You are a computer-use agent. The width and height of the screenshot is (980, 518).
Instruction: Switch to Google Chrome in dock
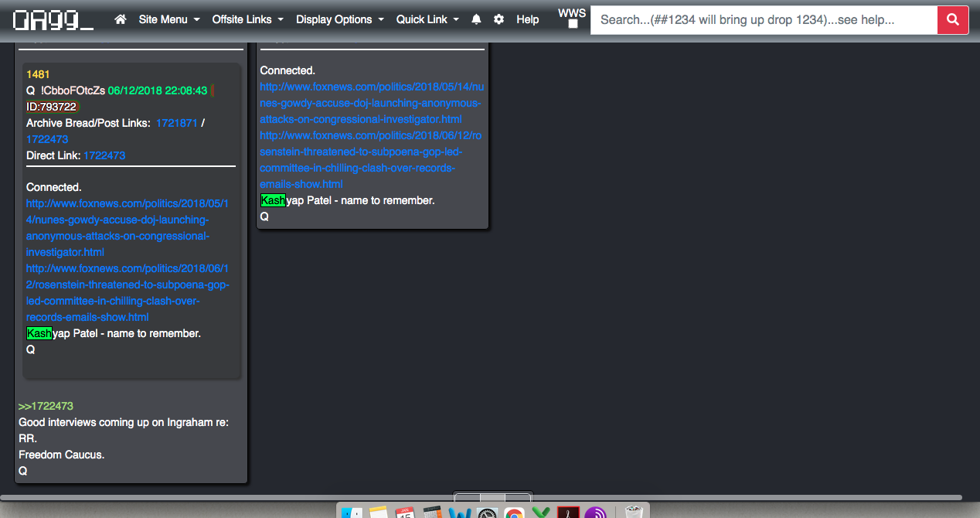514,513
